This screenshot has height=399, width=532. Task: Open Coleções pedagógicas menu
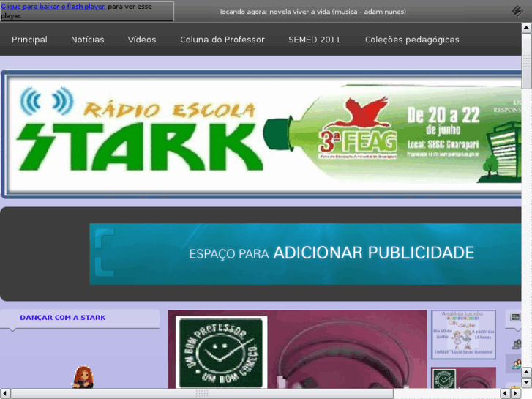point(412,40)
